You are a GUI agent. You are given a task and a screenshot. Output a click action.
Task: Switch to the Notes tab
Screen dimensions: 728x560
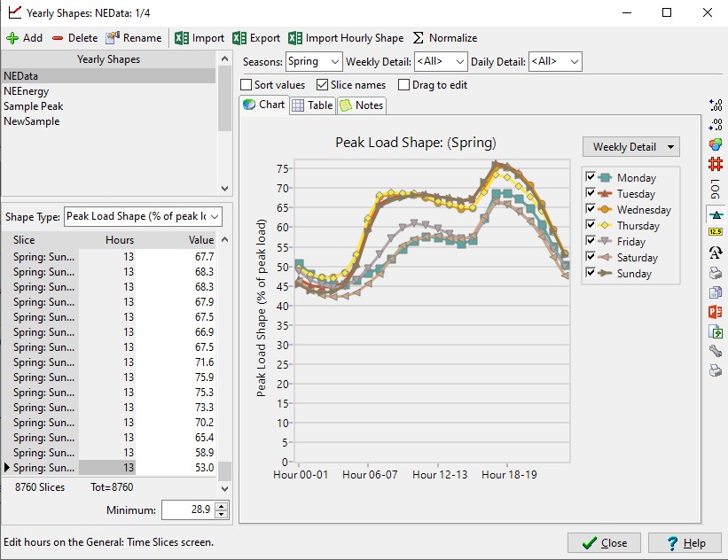(x=362, y=105)
